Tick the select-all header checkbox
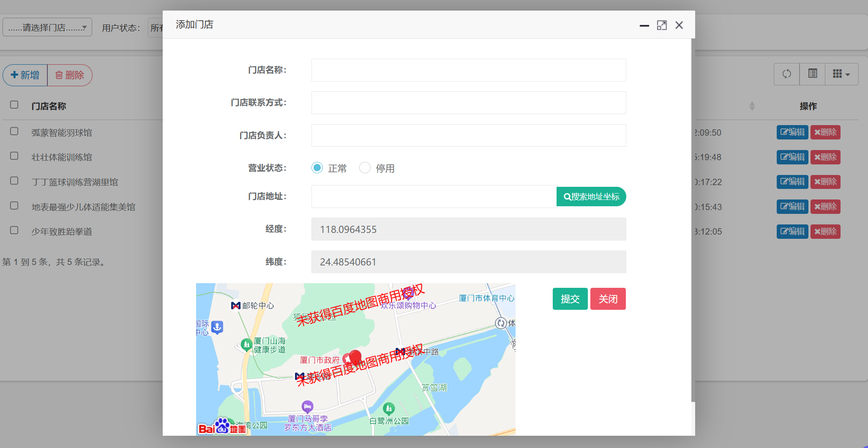Viewport: 868px width, 448px height. pyautogui.click(x=14, y=105)
